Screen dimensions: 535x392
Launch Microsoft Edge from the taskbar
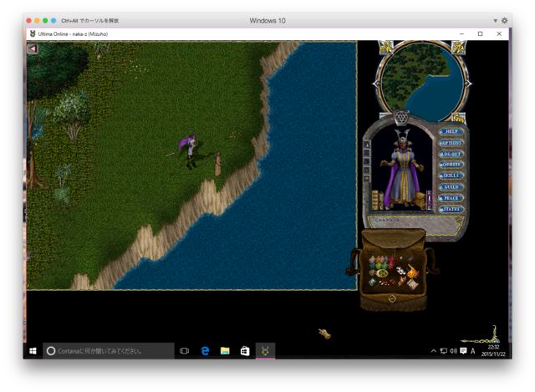pos(205,351)
